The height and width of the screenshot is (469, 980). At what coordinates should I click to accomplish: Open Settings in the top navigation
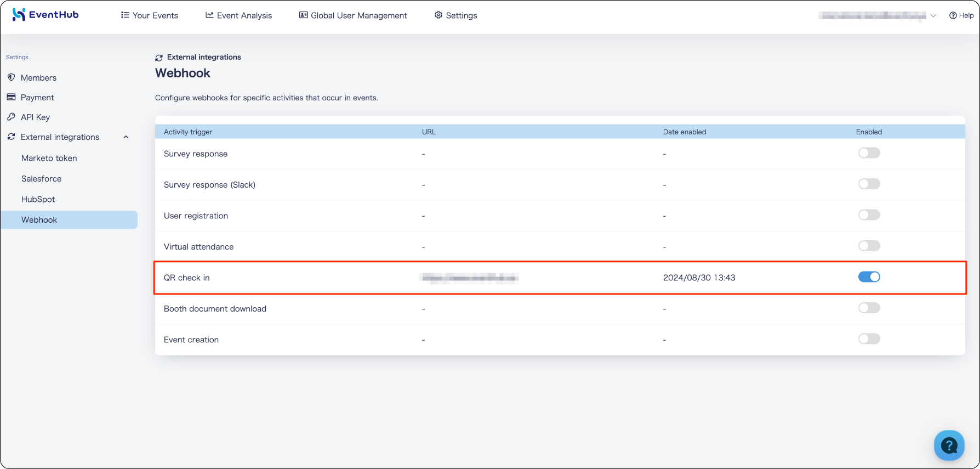pos(456,15)
